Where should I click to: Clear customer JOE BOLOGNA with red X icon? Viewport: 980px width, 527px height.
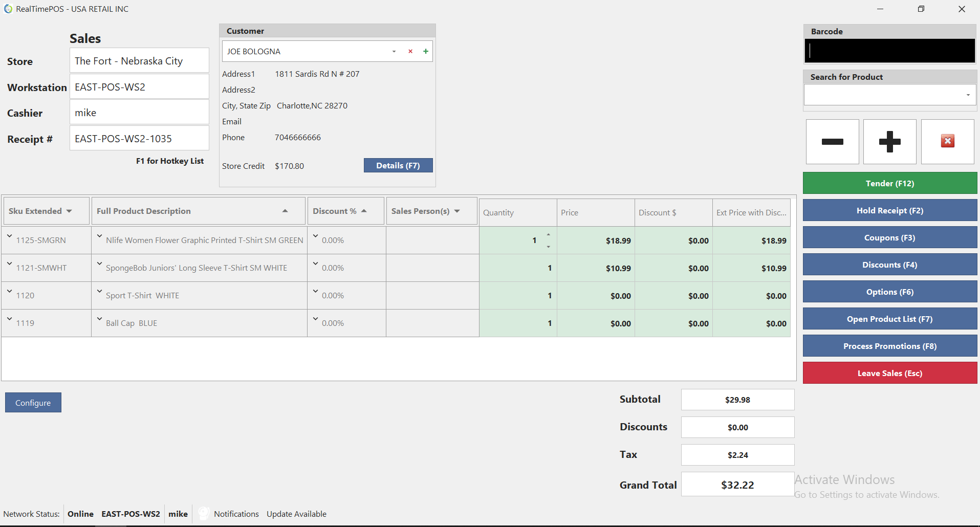(x=410, y=51)
